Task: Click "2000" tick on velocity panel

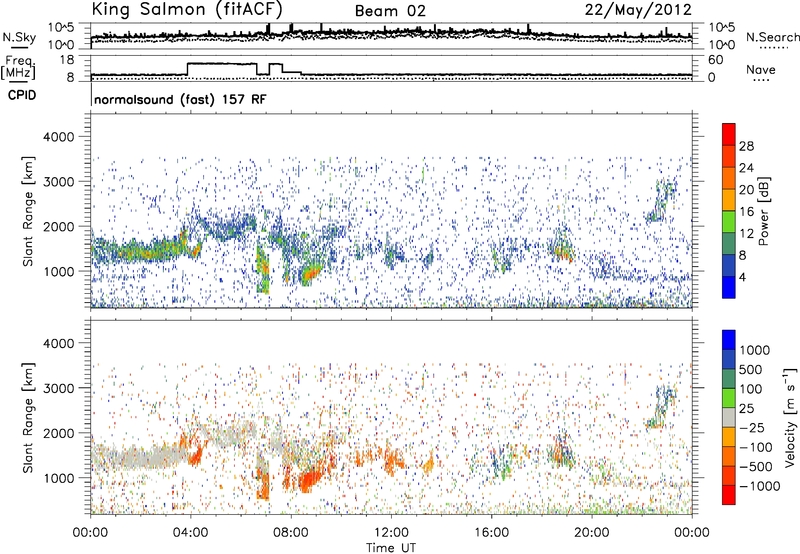Action: [58, 433]
